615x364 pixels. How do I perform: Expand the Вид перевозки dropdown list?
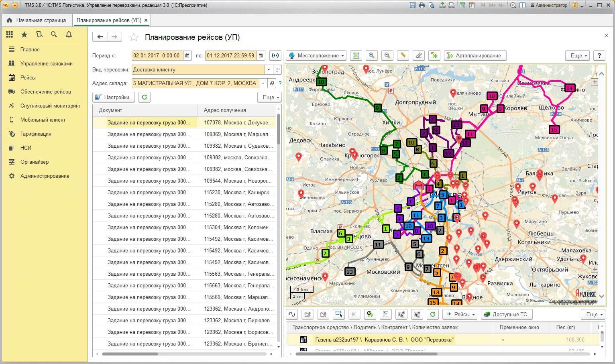269,69
